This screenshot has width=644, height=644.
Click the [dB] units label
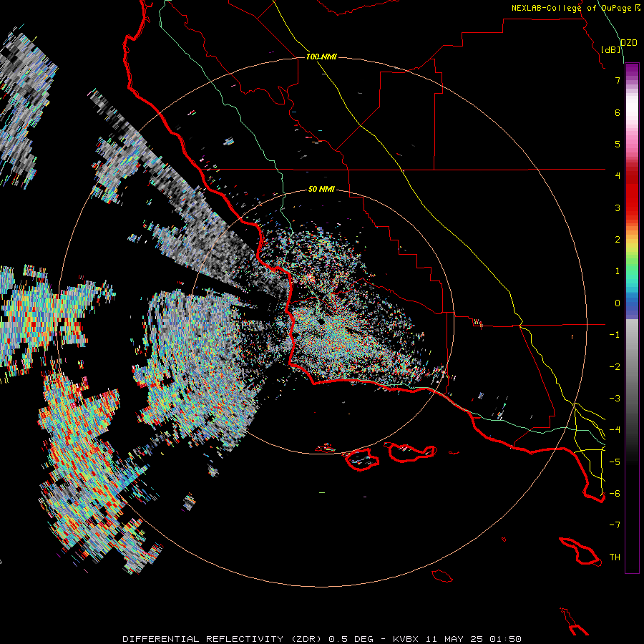[611, 49]
